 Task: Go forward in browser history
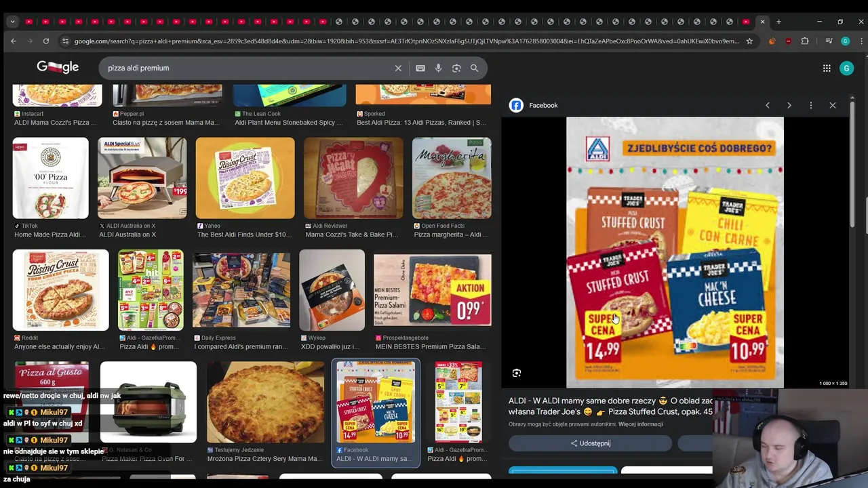point(30,41)
